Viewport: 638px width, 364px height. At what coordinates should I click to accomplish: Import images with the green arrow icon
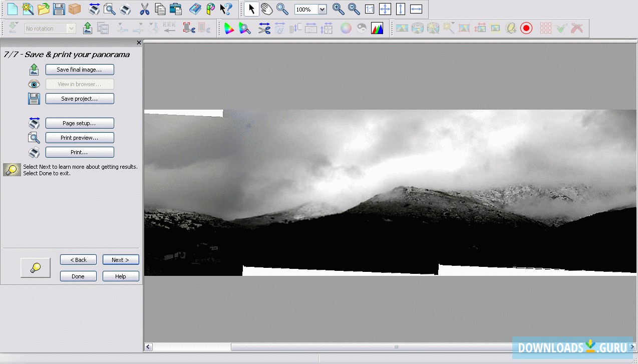[87, 28]
